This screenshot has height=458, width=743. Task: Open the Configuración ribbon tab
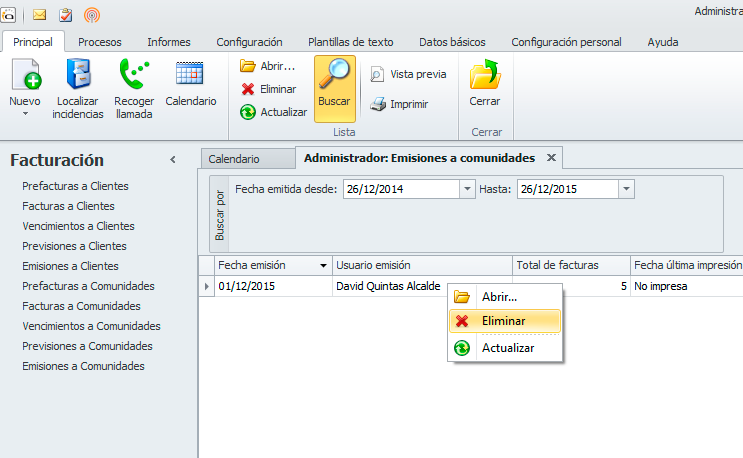pos(249,42)
